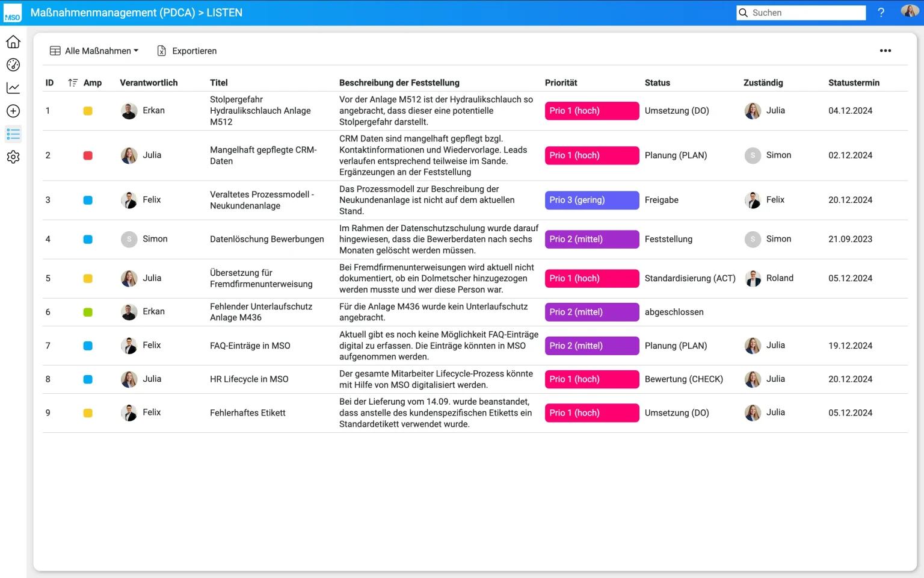924x578 pixels.
Task: Click Roland's avatar in row 5
Action: [753, 278]
